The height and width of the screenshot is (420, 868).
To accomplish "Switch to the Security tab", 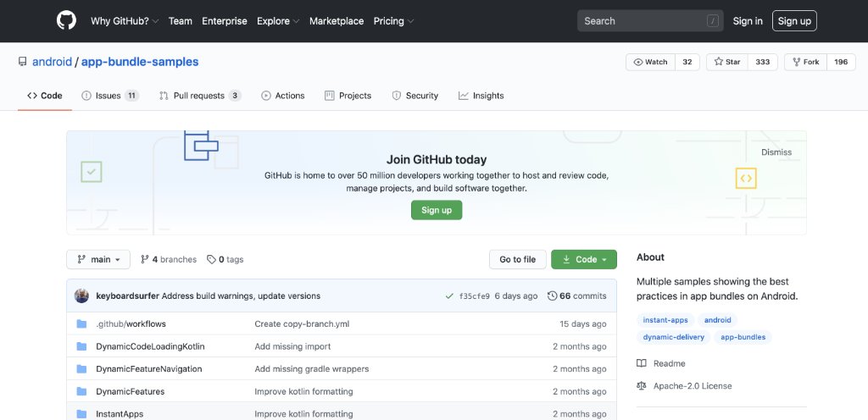I will click(415, 96).
